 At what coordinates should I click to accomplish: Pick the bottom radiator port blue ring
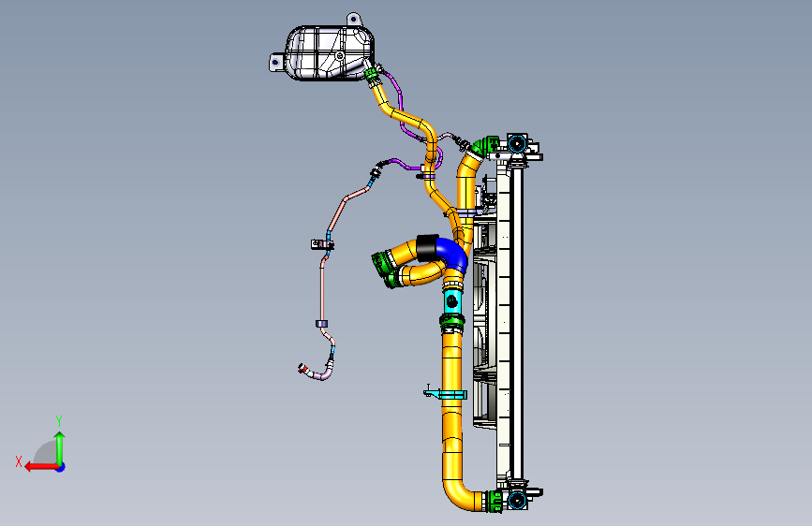(x=516, y=500)
